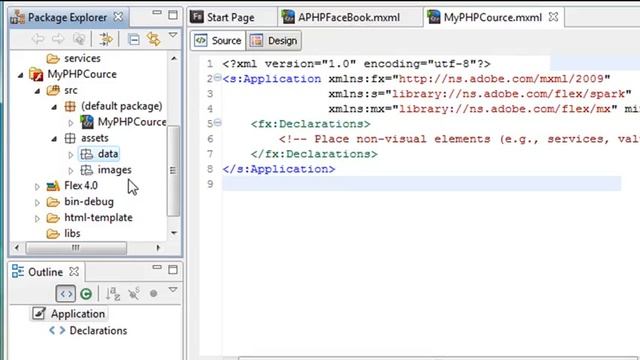
Task: Collapse the src folder
Action: (x=37, y=91)
